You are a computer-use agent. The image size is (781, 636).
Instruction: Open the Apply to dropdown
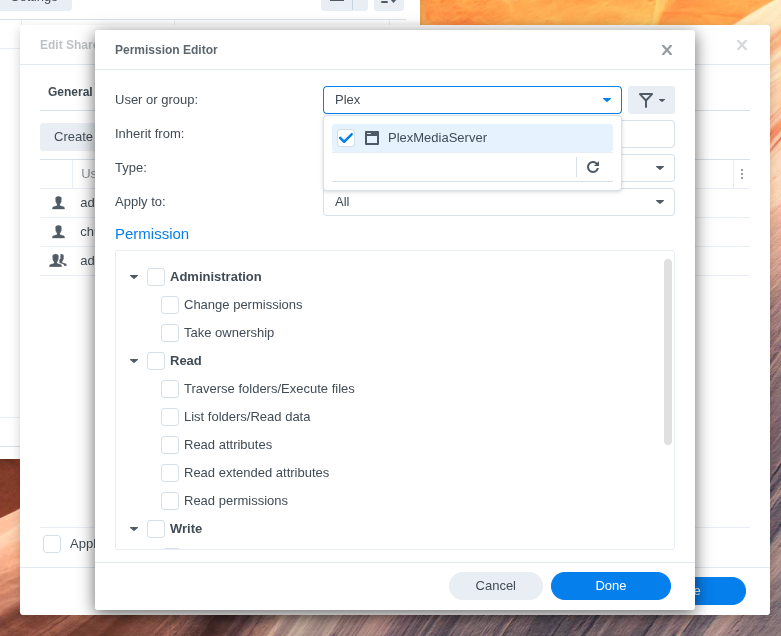point(499,202)
